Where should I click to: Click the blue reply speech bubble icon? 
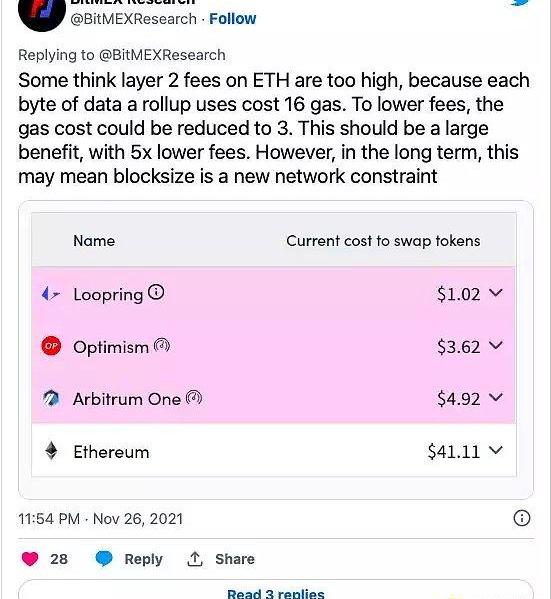tap(104, 559)
